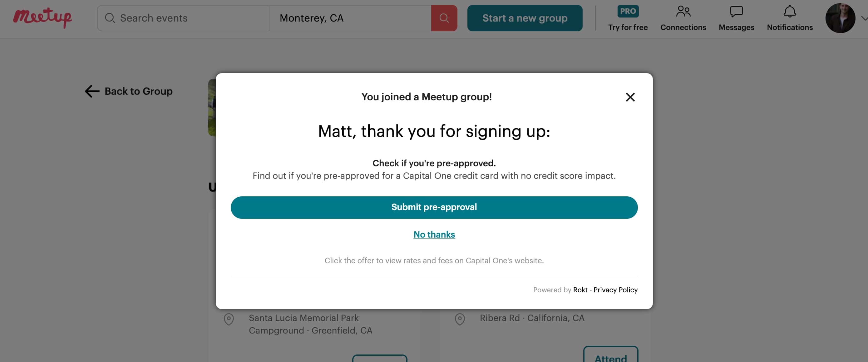Open the profile avatar menu
This screenshot has height=362, width=868.
(840, 18)
